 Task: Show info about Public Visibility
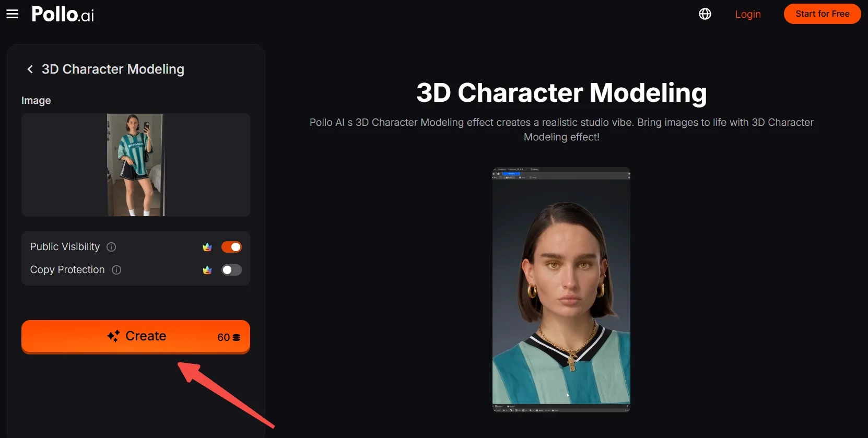tap(111, 247)
